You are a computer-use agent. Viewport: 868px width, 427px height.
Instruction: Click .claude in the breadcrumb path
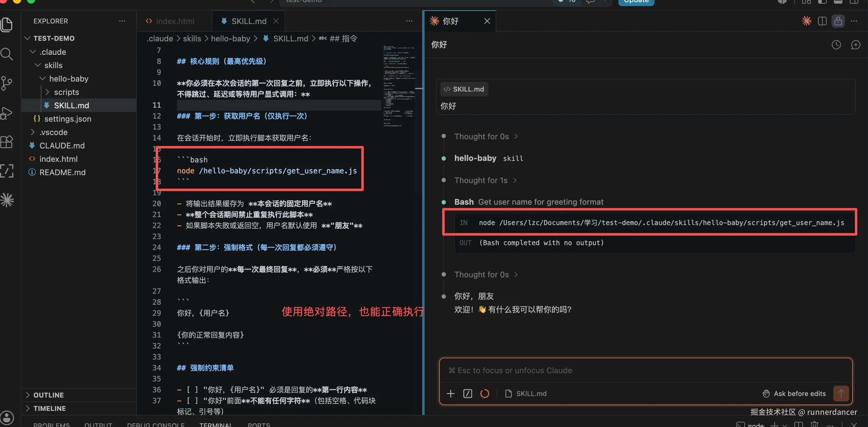(160, 38)
